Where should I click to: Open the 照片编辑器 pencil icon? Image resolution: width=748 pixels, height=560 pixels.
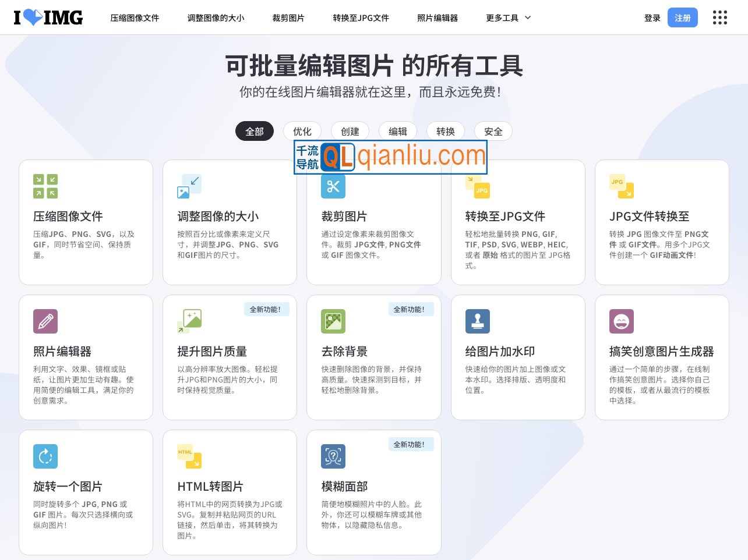coord(45,321)
